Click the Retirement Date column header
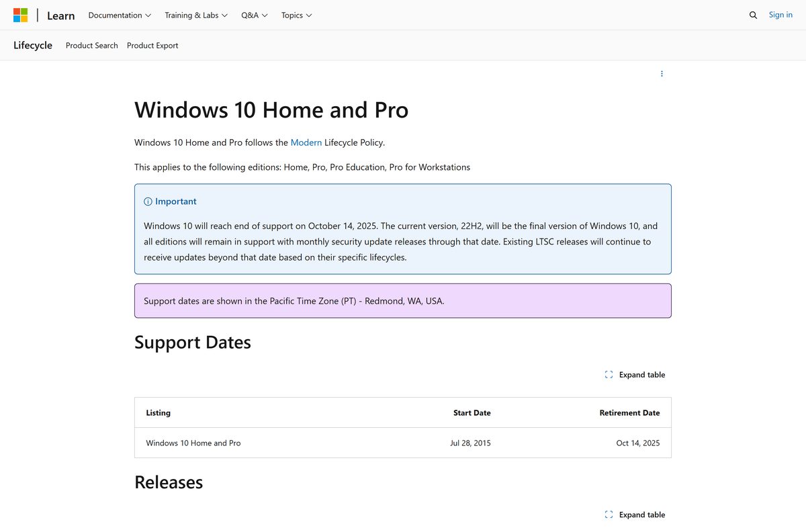This screenshot has height=532, width=806. pos(629,413)
